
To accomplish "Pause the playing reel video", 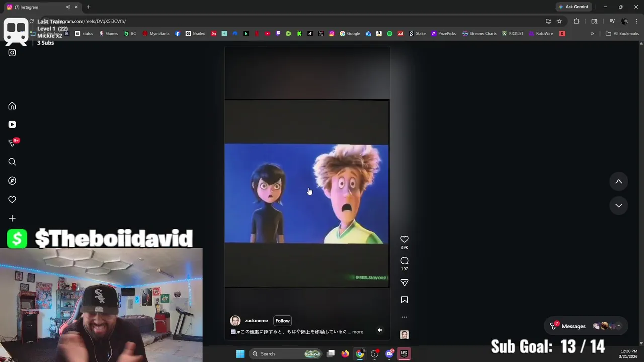I will pos(307,194).
